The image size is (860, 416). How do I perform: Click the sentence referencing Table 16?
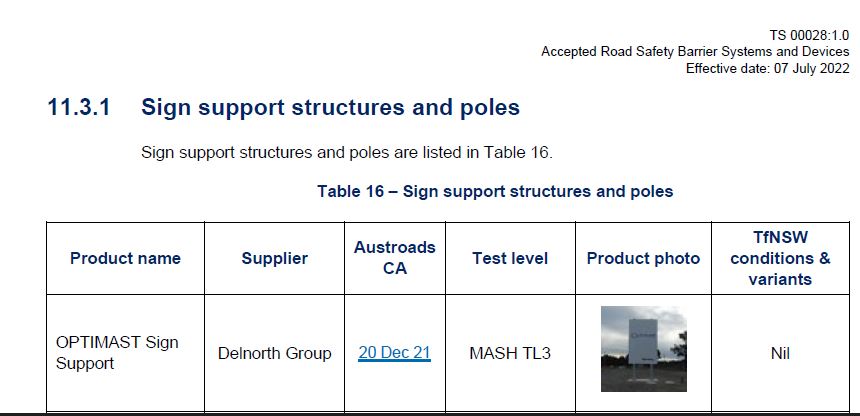[x=347, y=152]
